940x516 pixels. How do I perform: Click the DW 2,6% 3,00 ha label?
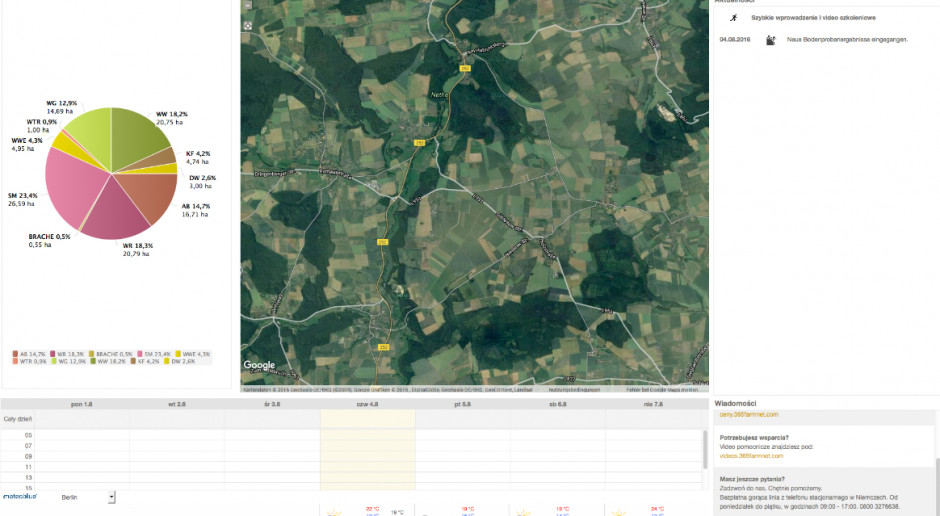(x=202, y=182)
